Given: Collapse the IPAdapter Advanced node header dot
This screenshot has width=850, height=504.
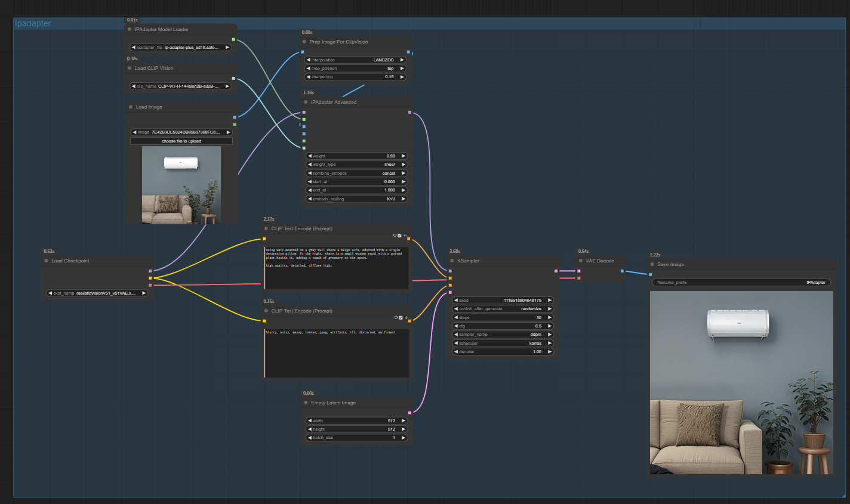Looking at the screenshot, I should [x=306, y=102].
